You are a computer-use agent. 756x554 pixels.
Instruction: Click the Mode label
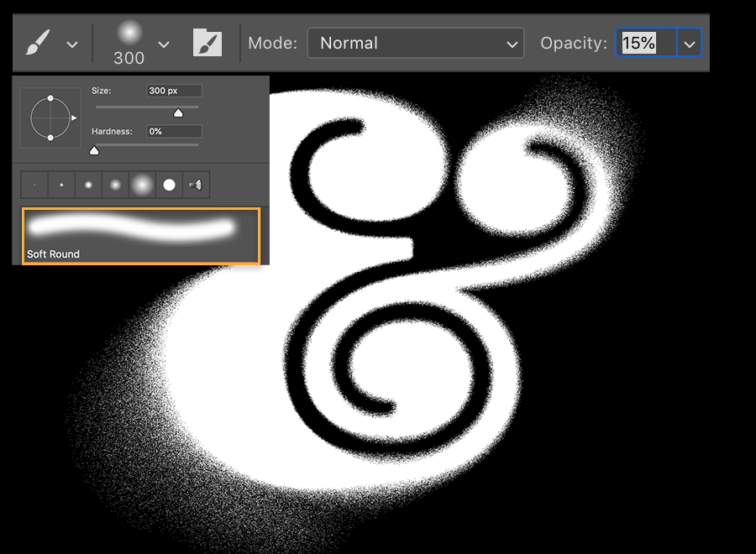click(272, 44)
